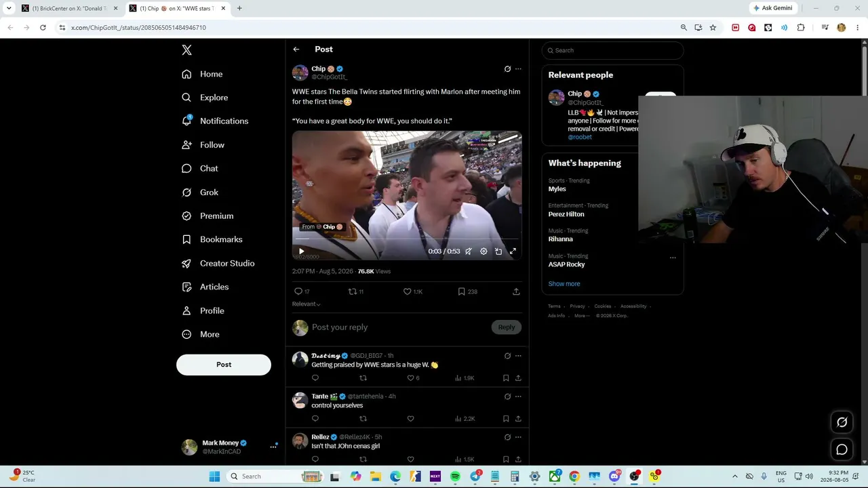
Task: Open the More menu in the sidebar
Action: point(201,334)
